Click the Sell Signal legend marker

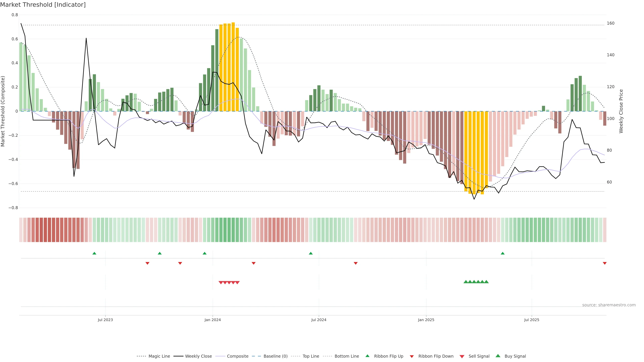coord(462,356)
